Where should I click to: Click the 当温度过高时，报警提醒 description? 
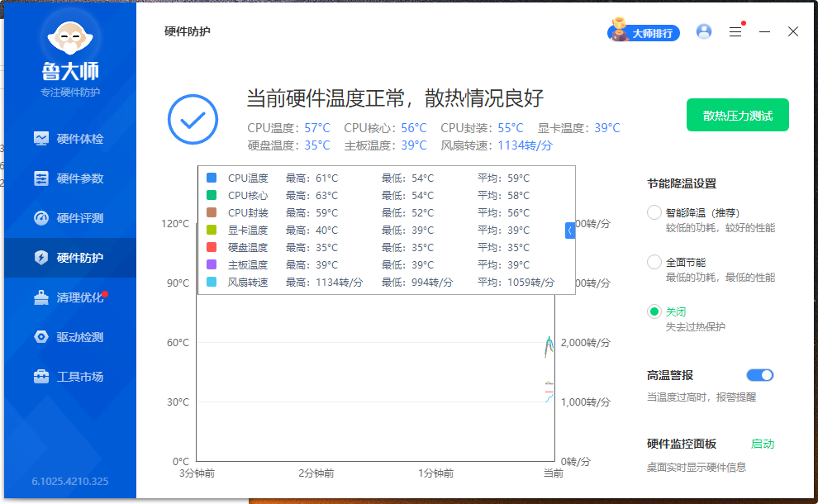point(701,397)
